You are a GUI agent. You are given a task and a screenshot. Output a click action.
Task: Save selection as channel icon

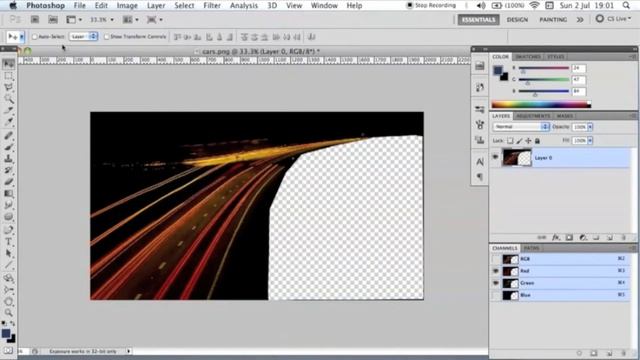[x=594, y=353]
